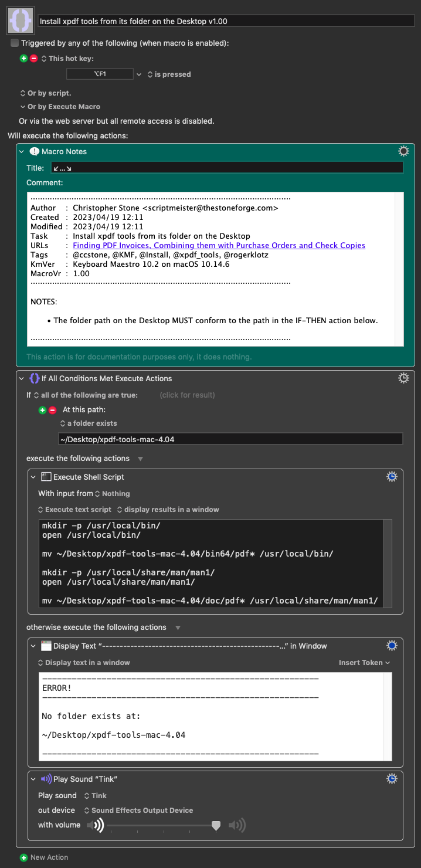The image size is (421, 868).
Task: Open the If All Conditions Met gear menu
Action: 403,378
